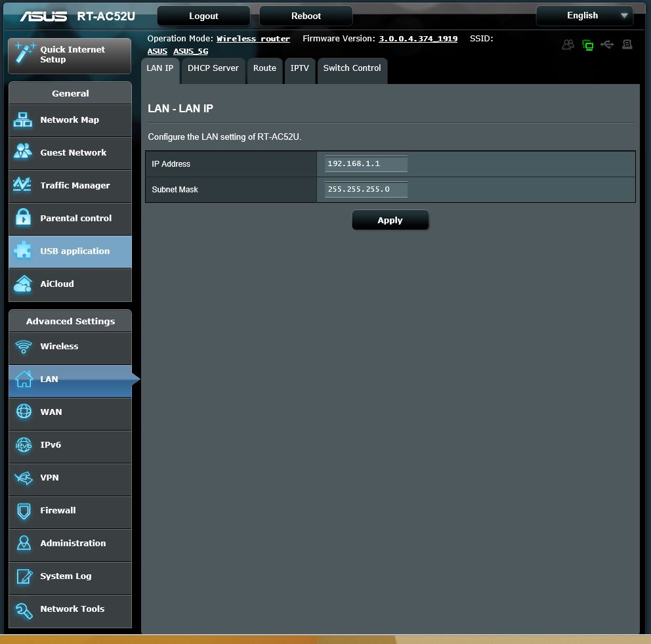This screenshot has width=651, height=644.
Task: Click the Administration user icon
Action: click(x=24, y=543)
